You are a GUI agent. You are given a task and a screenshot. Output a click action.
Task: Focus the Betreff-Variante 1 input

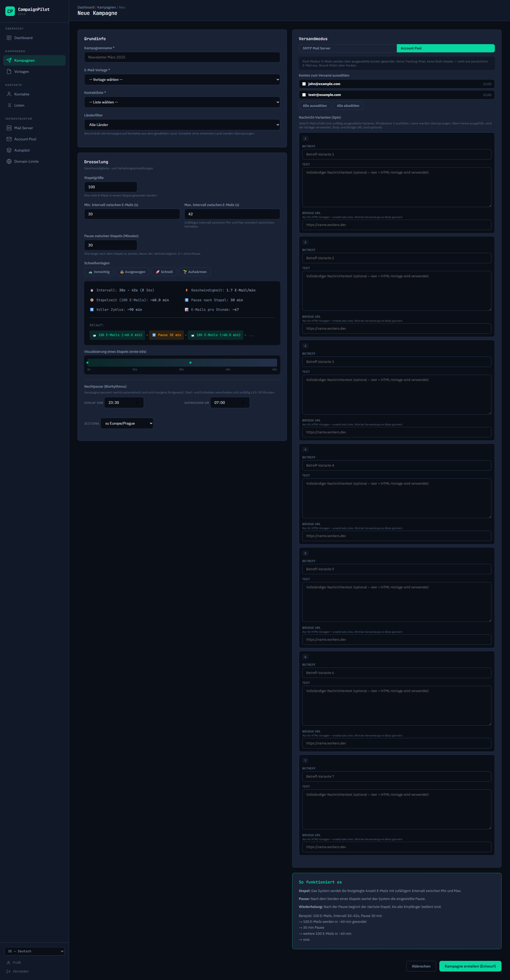pos(396,154)
